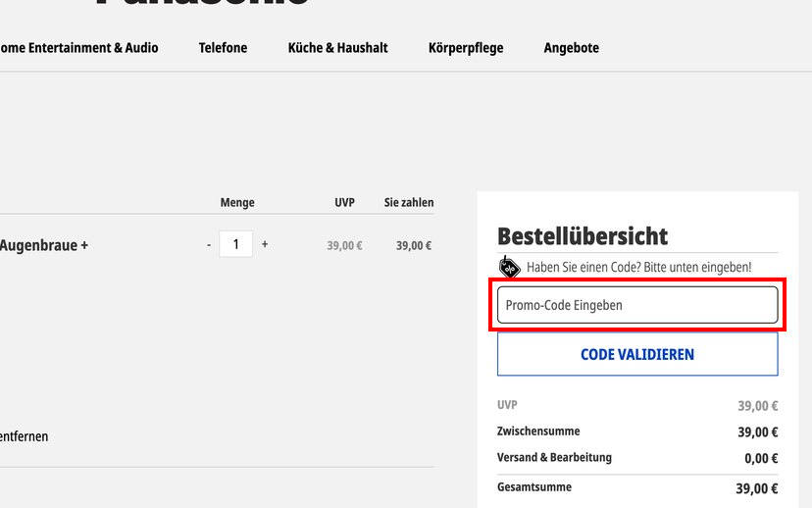Image resolution: width=812 pixels, height=508 pixels.
Task: Open the Küche & Haushalt menu
Action: pos(337,48)
